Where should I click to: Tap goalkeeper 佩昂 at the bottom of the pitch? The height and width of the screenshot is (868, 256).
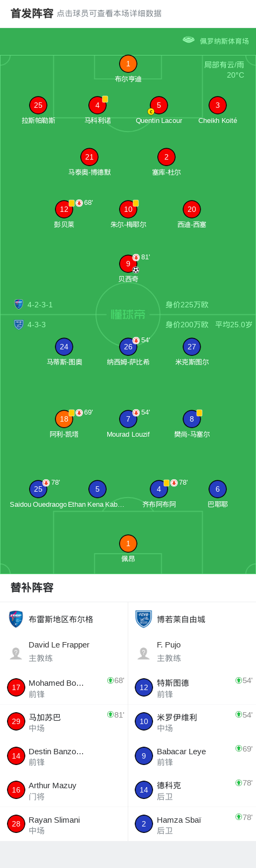(128, 543)
